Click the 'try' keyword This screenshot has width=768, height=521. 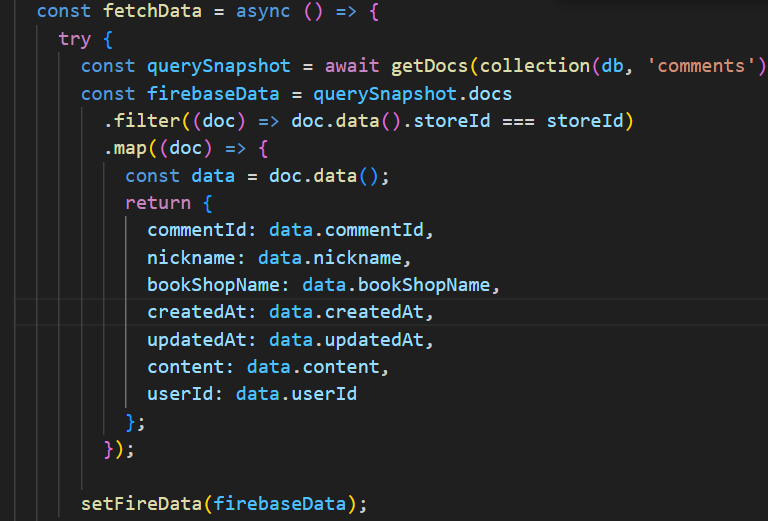coord(74,39)
